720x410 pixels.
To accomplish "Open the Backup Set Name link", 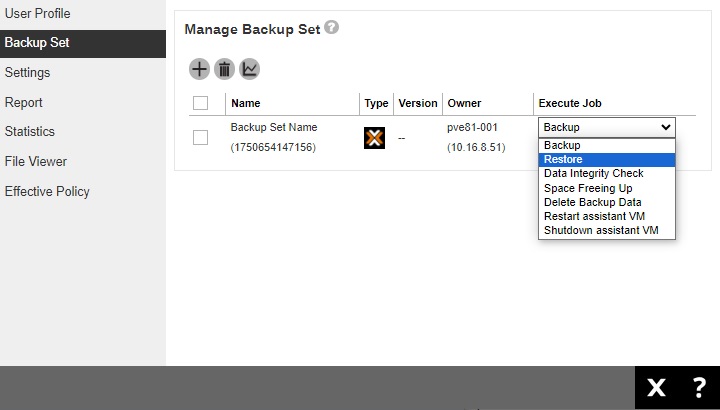I will 273,128.
